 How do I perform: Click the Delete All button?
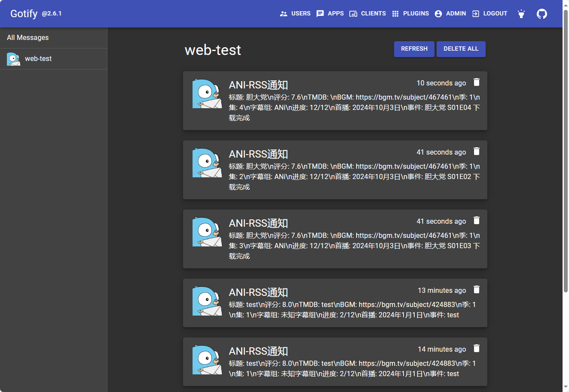tap(461, 49)
